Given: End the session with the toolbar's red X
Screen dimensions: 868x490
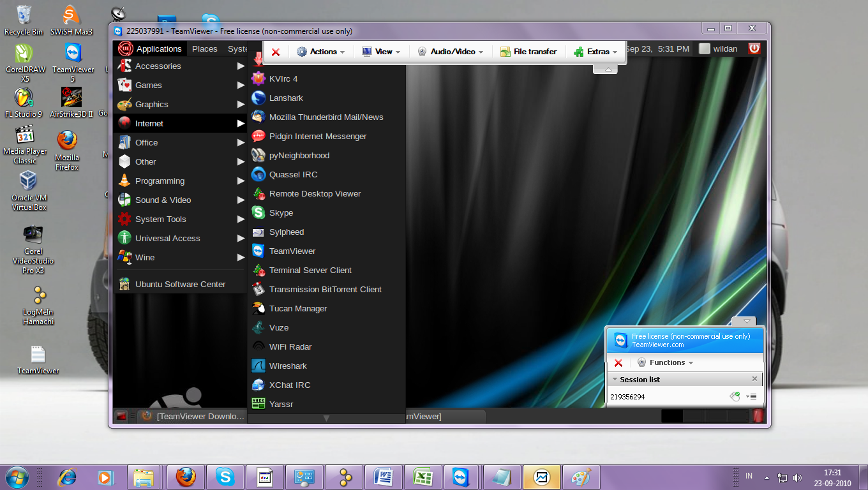Looking at the screenshot, I should [x=276, y=52].
